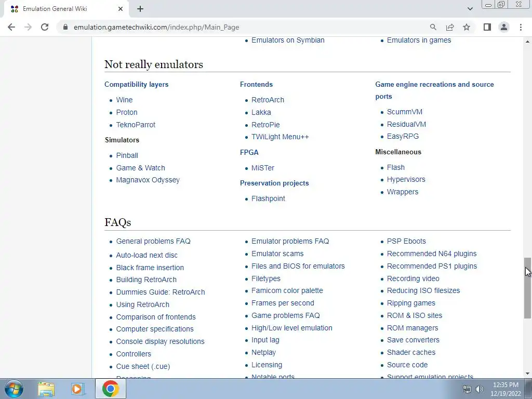Open Game engine recreations and source ports
Screen dimensions: 532x399
click(x=435, y=90)
